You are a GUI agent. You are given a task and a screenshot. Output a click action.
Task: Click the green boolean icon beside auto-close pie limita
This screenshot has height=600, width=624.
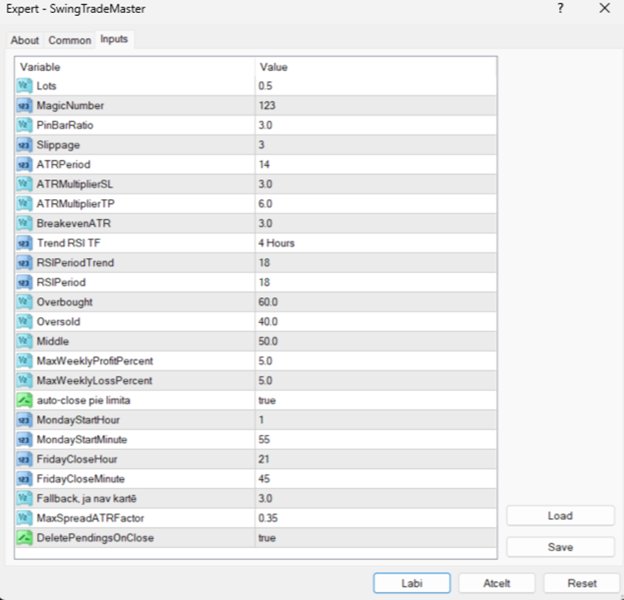click(x=24, y=400)
